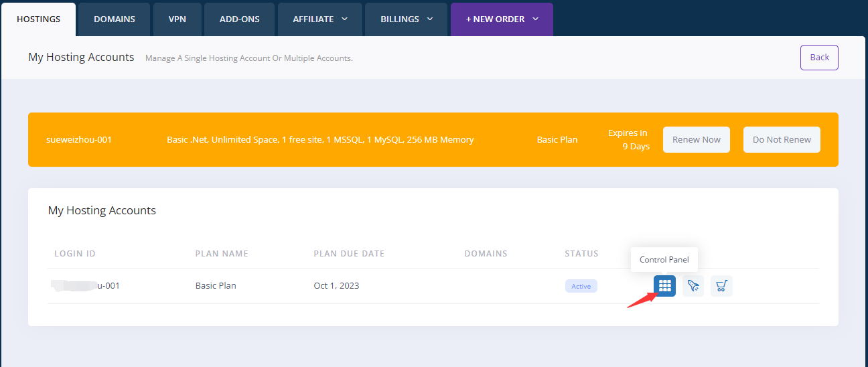
Task: Click the rocket upgrade icon
Action: click(x=693, y=286)
